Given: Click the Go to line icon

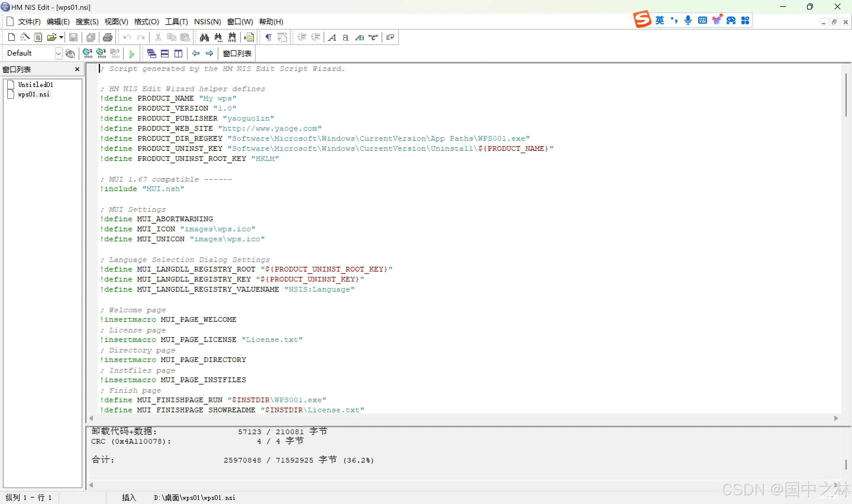Looking at the screenshot, I should click(x=249, y=37).
